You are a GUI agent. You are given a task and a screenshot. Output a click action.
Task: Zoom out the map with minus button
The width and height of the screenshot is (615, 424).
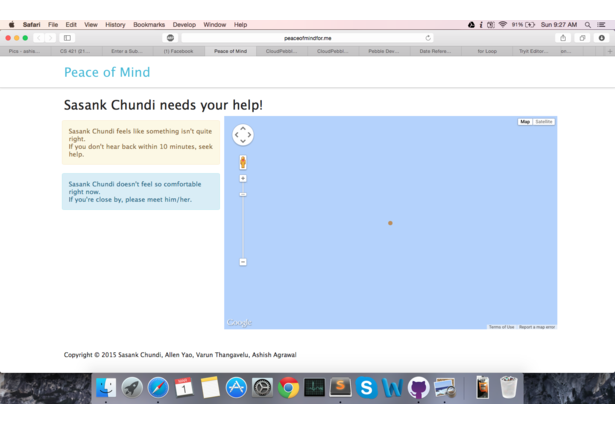243,262
